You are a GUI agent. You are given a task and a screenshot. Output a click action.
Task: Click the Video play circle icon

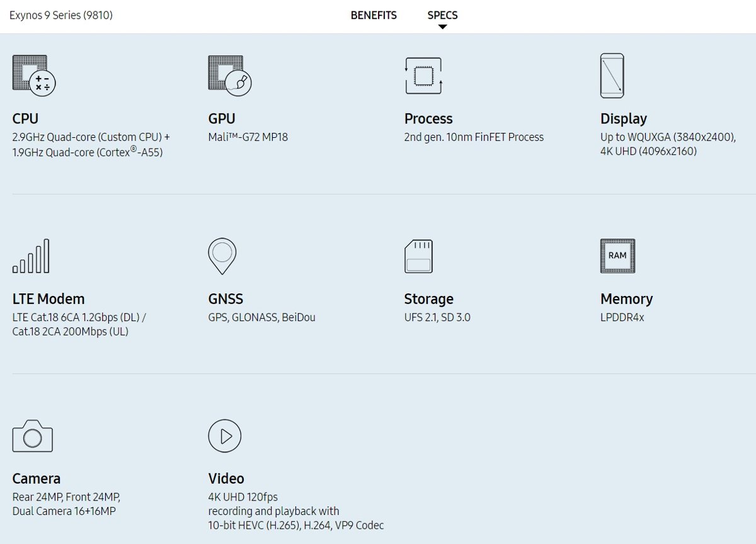pyautogui.click(x=225, y=436)
